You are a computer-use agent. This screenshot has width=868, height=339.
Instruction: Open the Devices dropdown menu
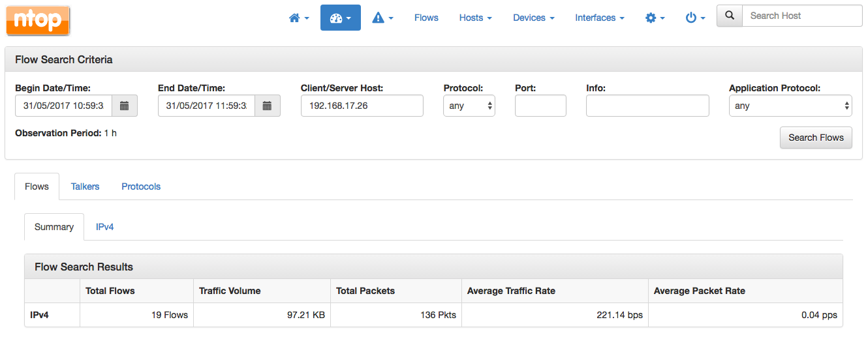tap(534, 18)
